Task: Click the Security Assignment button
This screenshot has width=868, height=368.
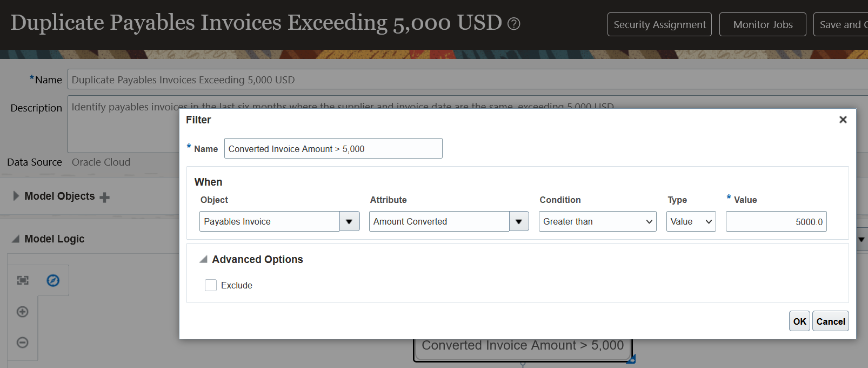Action: click(x=659, y=24)
